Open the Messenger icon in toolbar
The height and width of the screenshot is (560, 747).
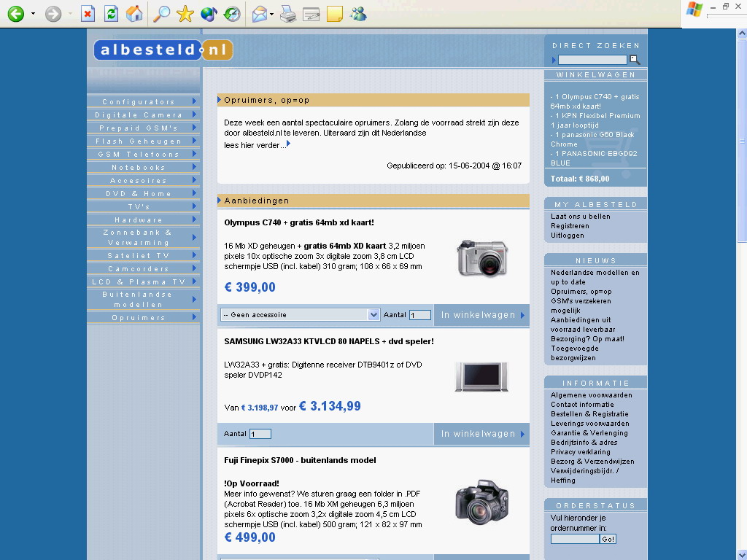358,14
